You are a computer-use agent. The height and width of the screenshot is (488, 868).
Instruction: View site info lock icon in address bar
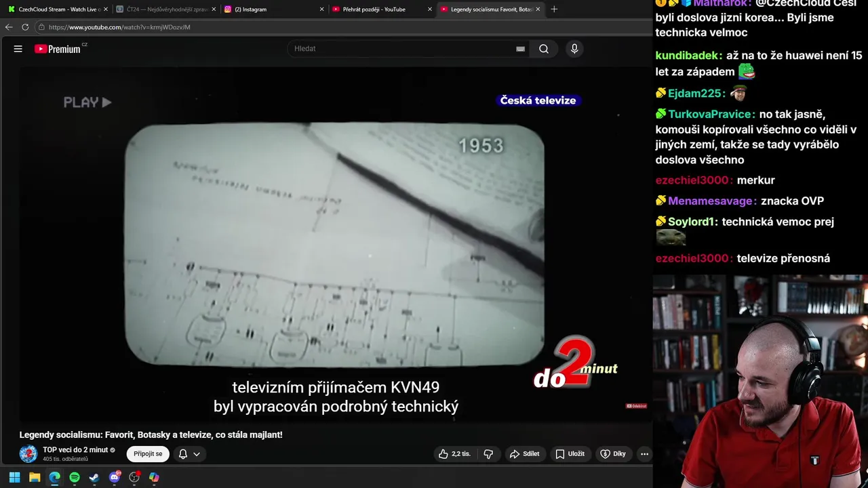[x=41, y=27]
